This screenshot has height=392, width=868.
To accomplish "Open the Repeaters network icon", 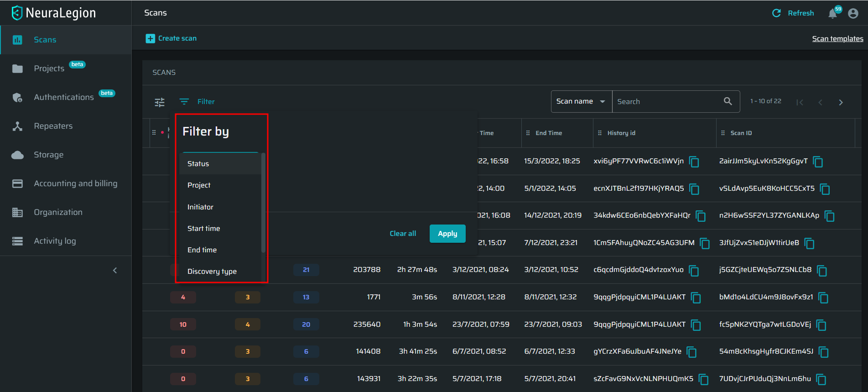I will click(x=17, y=126).
